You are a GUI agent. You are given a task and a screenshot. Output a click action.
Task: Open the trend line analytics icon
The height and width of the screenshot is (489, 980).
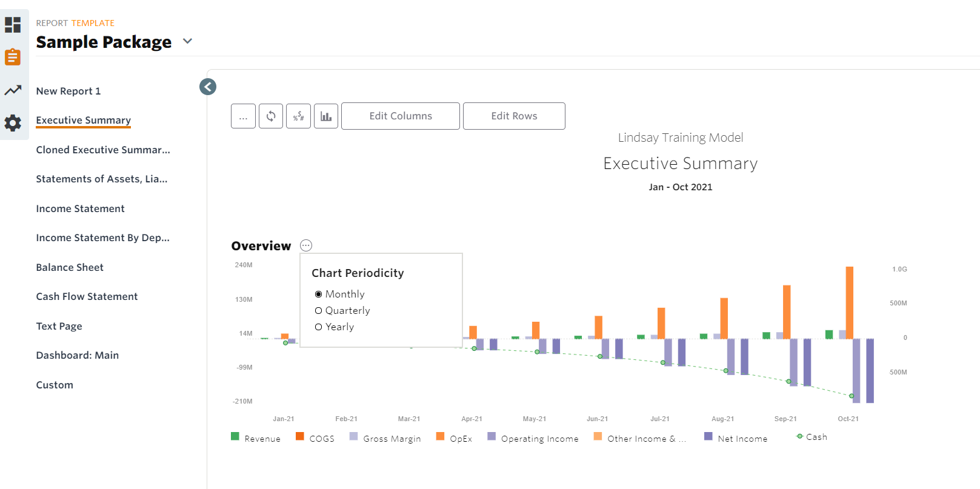click(x=13, y=90)
